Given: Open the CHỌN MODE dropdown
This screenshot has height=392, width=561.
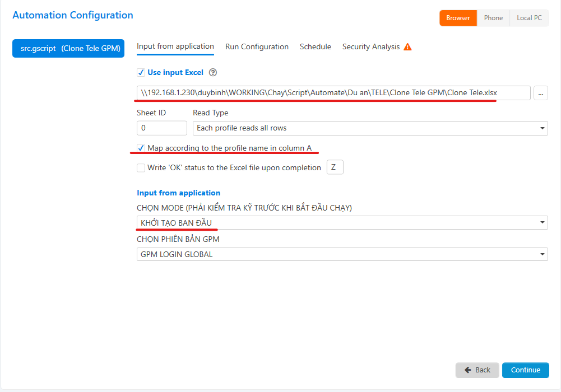Looking at the screenshot, I should pos(342,223).
